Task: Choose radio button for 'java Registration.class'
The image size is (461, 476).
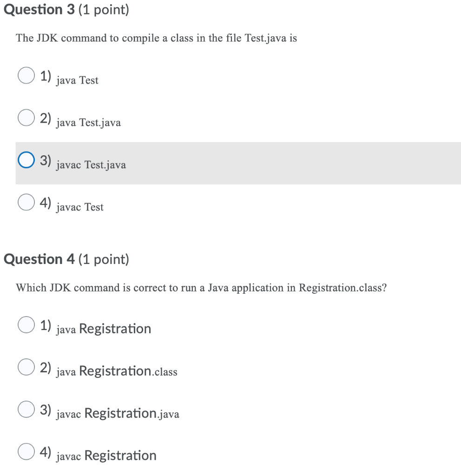Action: [26, 367]
